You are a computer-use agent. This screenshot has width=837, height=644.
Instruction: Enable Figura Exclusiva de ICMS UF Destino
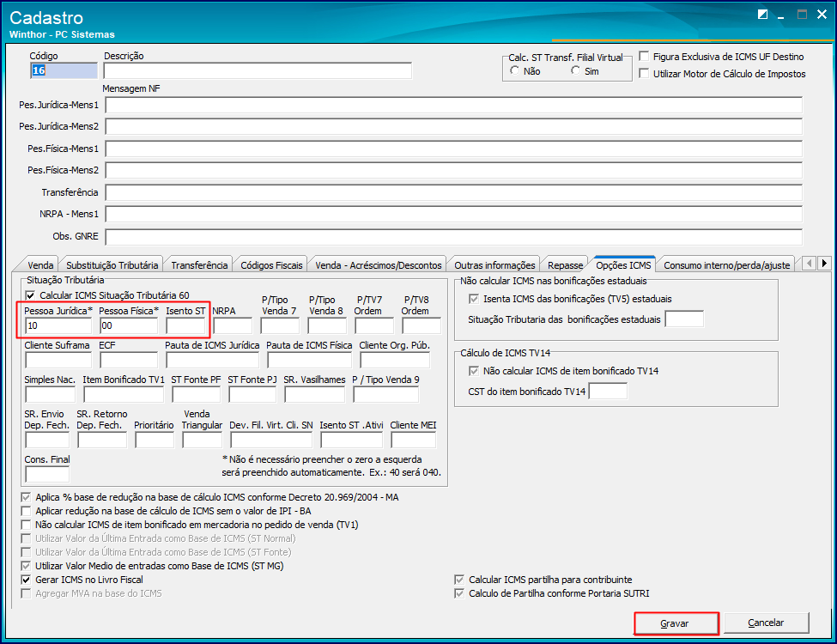645,56
